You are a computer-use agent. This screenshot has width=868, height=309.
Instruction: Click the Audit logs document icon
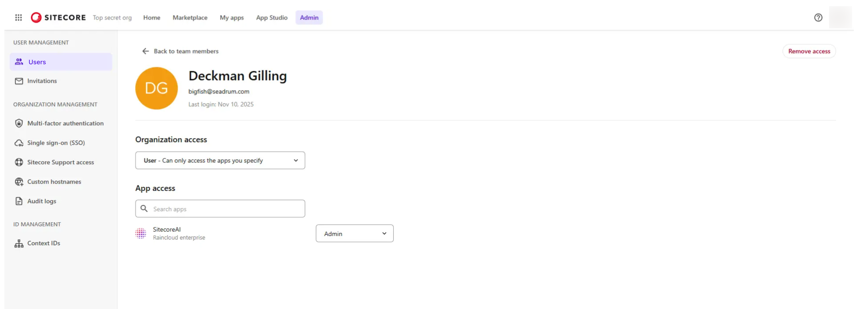point(19,201)
